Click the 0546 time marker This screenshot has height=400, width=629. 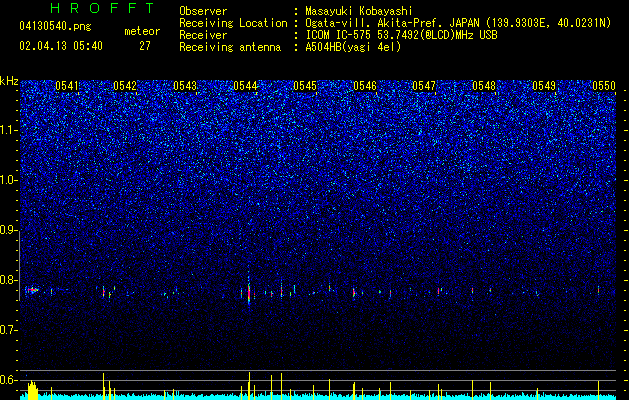coord(365,86)
